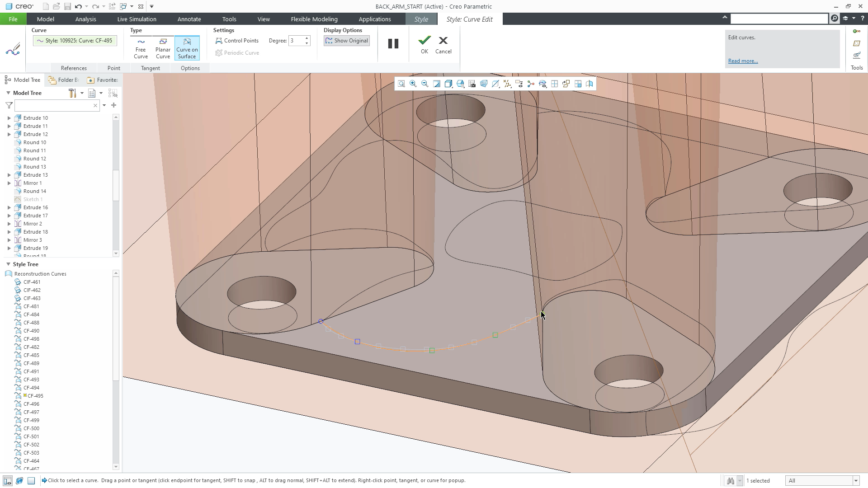Click the Windows switcher icon in title bar
The height and width of the screenshot is (488, 868).
click(123, 6)
